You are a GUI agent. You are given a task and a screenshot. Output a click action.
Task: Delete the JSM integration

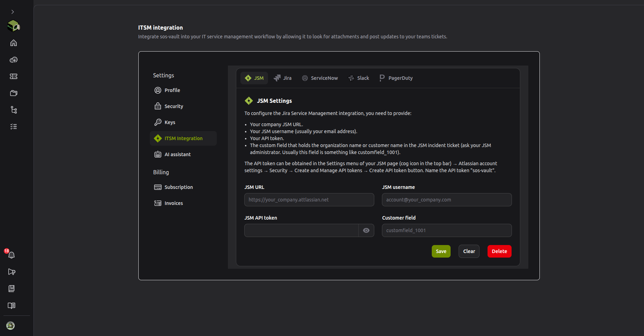[x=499, y=251]
